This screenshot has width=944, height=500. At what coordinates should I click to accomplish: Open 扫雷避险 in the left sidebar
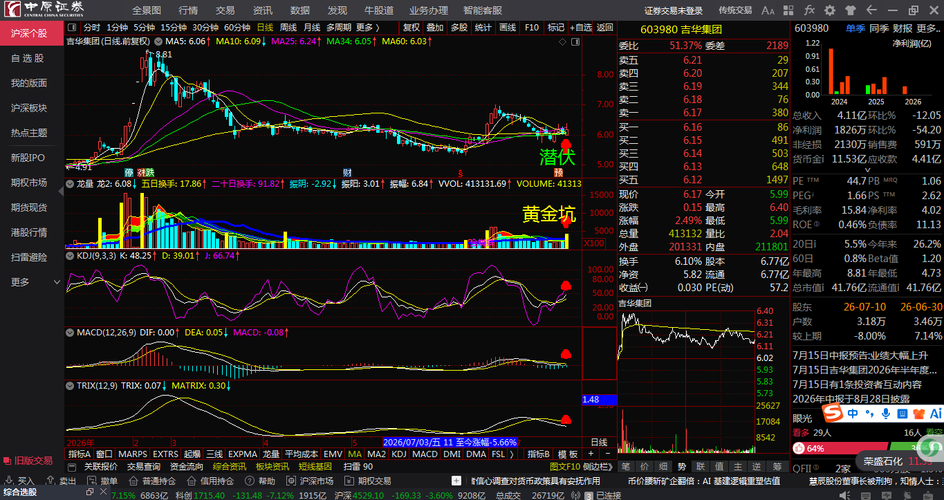(29, 257)
